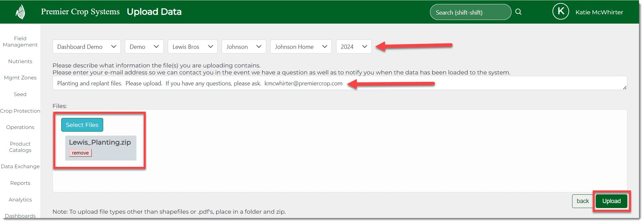The image size is (644, 223).
Task: Expand the Johnson farm dropdown
Action: [243, 47]
